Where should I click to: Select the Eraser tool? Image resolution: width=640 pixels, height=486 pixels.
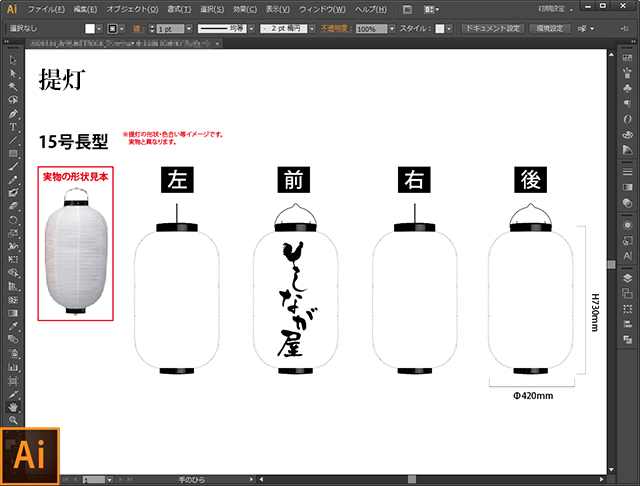(x=13, y=206)
